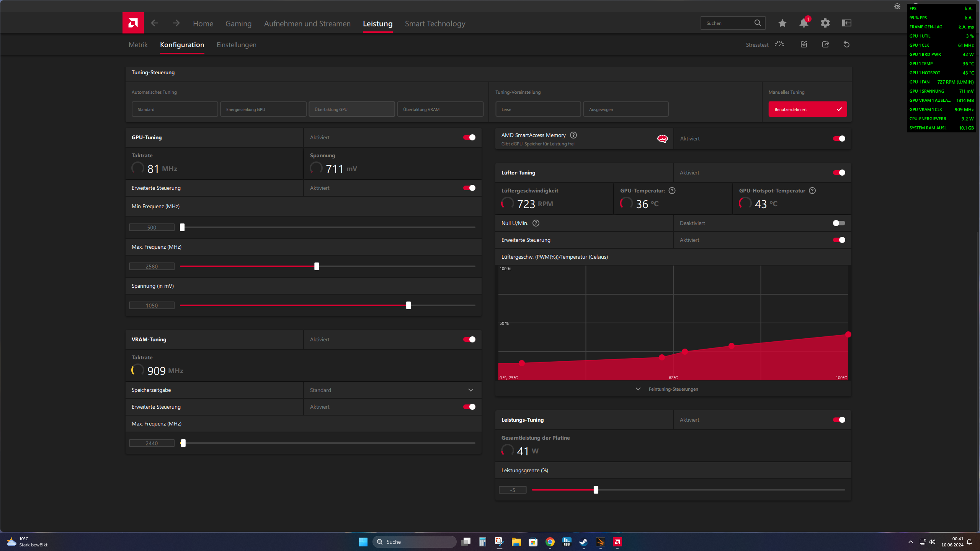Select the Übertaktung GPU preset
The image size is (980, 551).
tap(351, 109)
